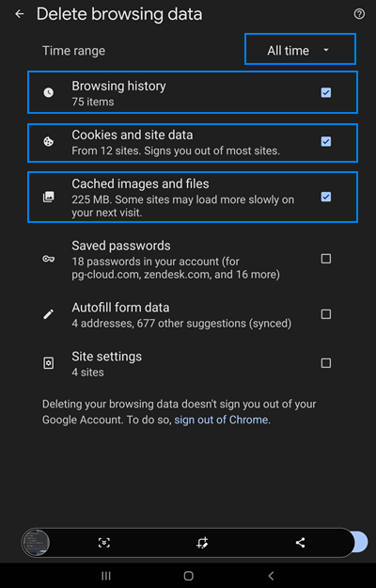Open the help question mark icon
The image size is (376, 588).
tap(359, 14)
